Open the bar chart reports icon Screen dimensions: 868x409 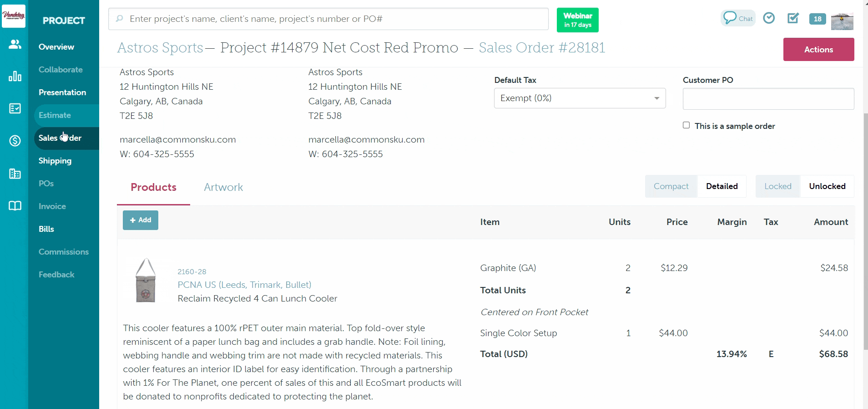tap(15, 76)
